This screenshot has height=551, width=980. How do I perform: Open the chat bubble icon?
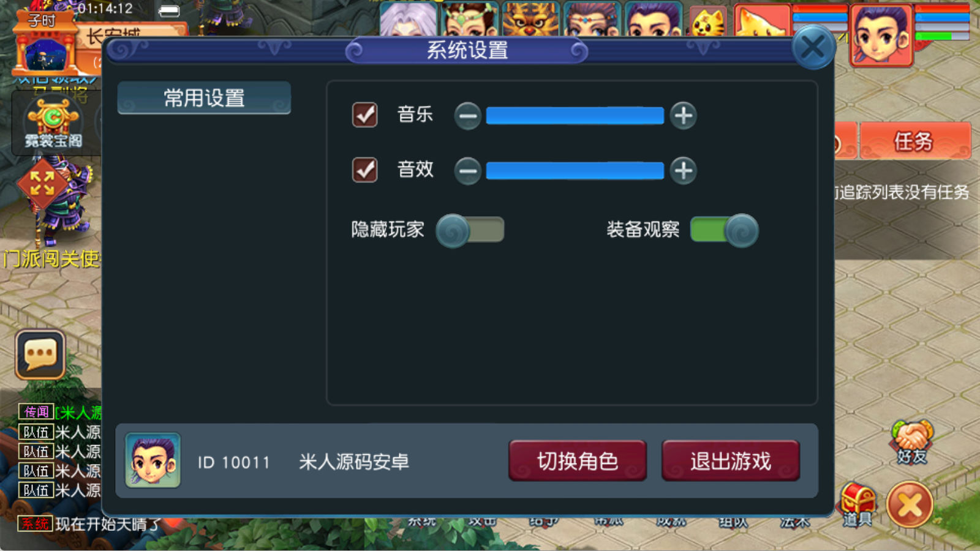pyautogui.click(x=40, y=354)
